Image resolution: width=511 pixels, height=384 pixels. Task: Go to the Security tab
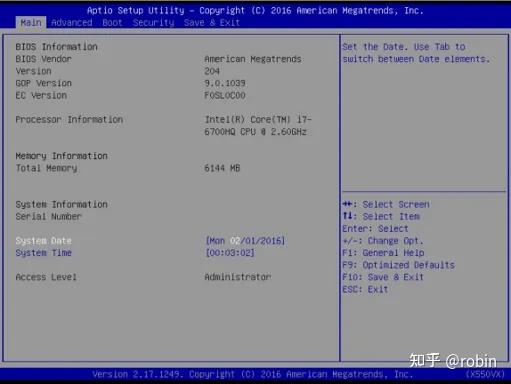(153, 23)
